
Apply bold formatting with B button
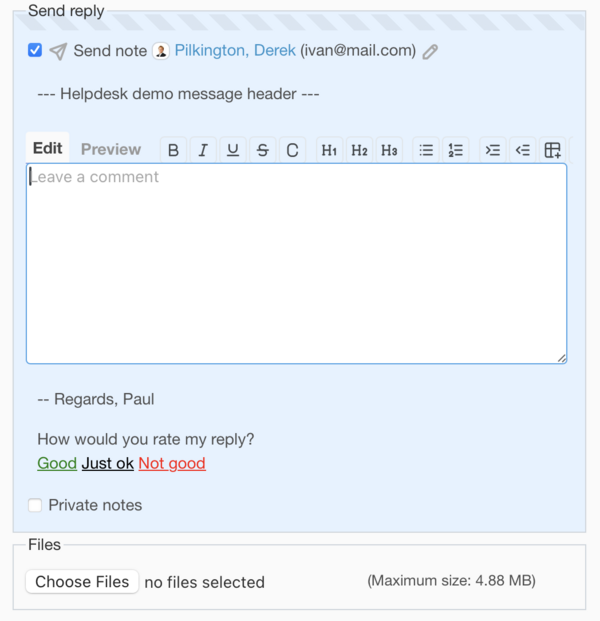[x=173, y=150]
